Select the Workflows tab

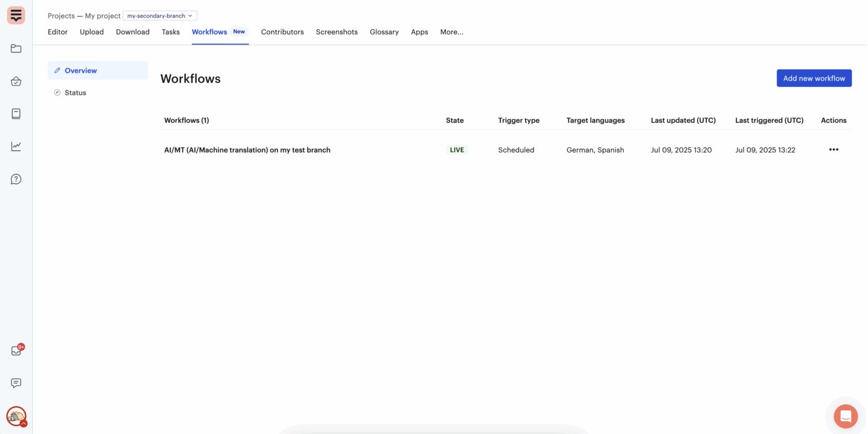209,32
